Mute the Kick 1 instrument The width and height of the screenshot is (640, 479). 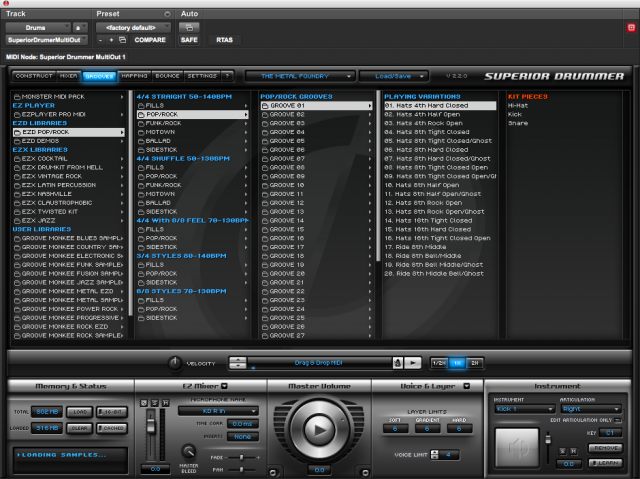[573, 451]
